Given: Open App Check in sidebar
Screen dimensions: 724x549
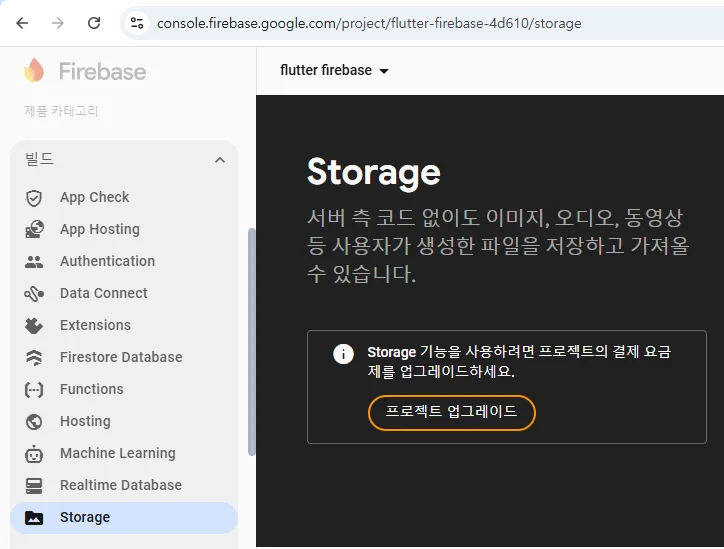Looking at the screenshot, I should [x=124, y=197].
